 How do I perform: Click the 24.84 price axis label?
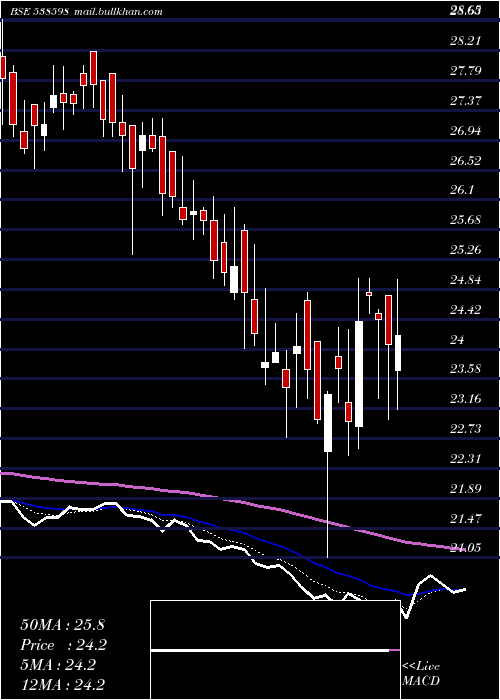point(465,279)
